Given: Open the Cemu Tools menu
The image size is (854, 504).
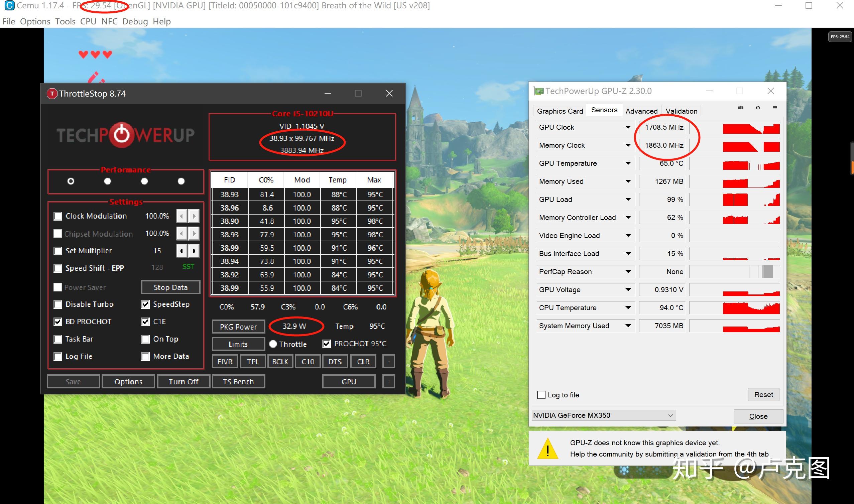Looking at the screenshot, I should (65, 21).
